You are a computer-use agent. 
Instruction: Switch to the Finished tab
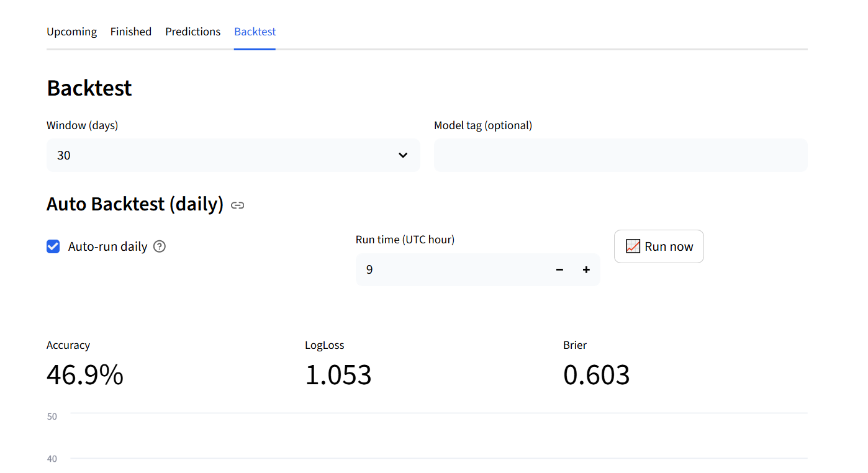[130, 32]
